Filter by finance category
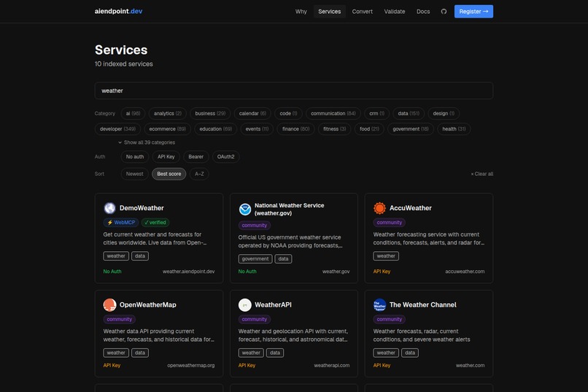The width and height of the screenshot is (588, 392). [295, 128]
